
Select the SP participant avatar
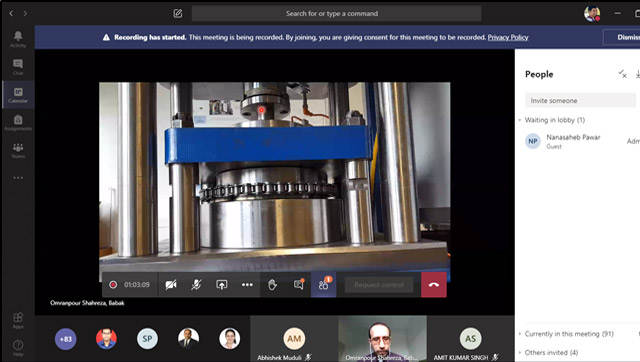pos(147,339)
